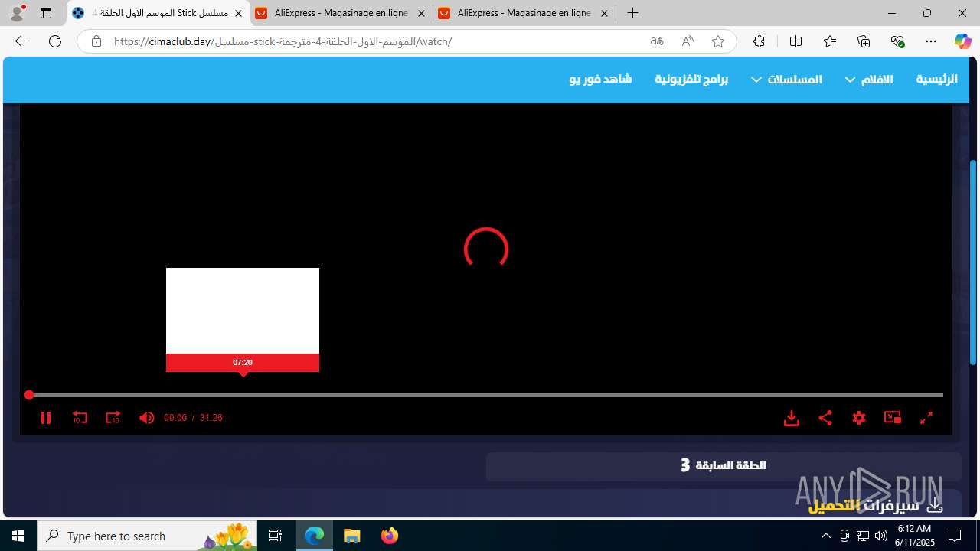Open taskbar clock showing 6:12 AM
This screenshot has height=551, width=980.
pos(914,536)
